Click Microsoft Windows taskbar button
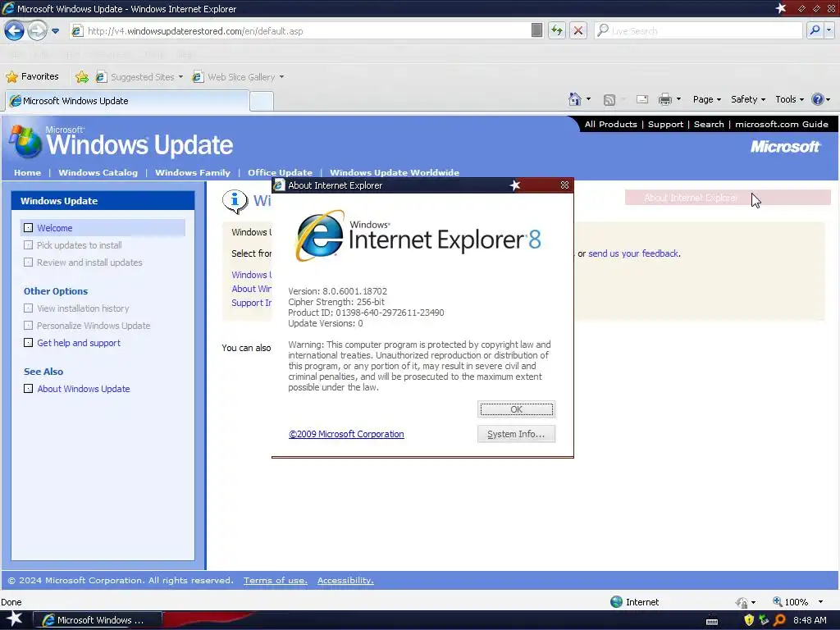840x630 pixels. 98,620
